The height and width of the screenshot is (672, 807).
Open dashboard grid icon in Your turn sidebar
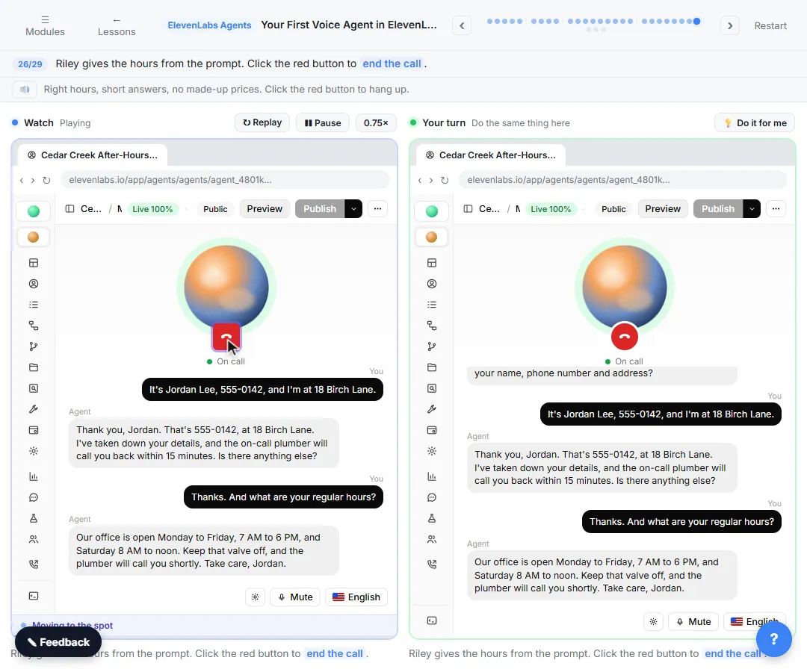pyautogui.click(x=432, y=263)
